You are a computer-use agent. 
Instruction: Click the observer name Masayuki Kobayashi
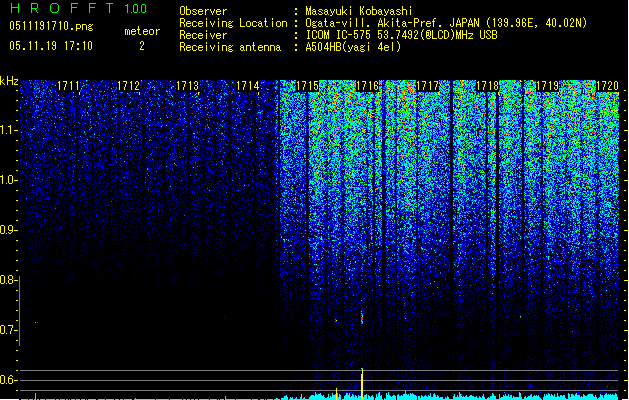point(359,11)
